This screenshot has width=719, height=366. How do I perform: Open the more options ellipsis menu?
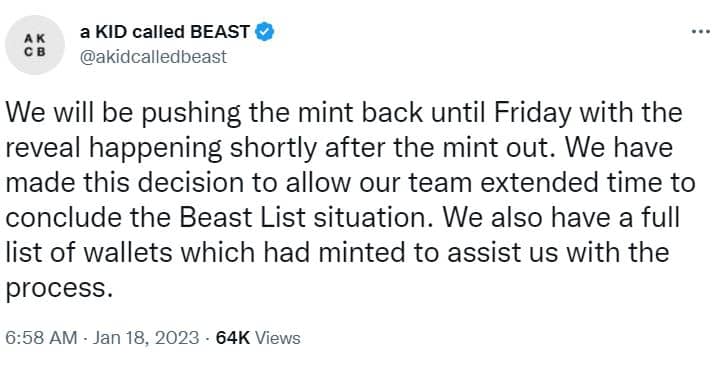click(701, 32)
